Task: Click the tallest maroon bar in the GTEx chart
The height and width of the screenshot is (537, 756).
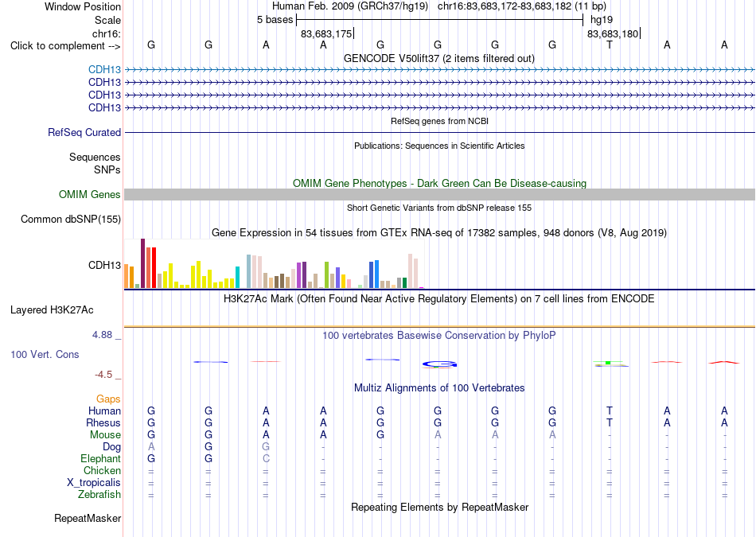Action: click(142, 263)
